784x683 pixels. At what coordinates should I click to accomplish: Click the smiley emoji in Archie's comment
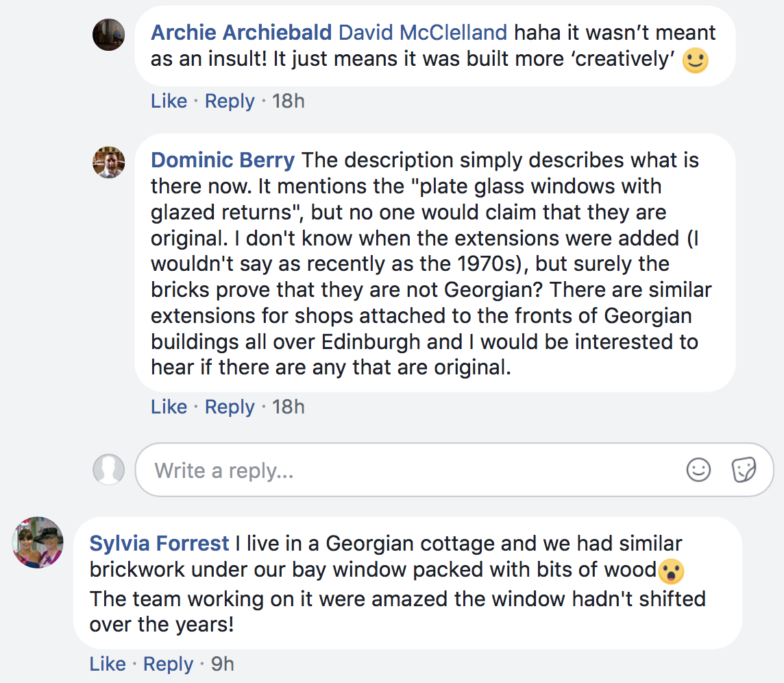coord(696,61)
